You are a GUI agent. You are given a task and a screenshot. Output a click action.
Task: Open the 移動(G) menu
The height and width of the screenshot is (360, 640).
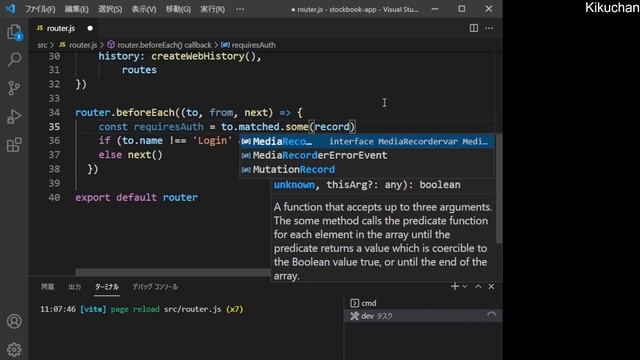click(x=178, y=9)
